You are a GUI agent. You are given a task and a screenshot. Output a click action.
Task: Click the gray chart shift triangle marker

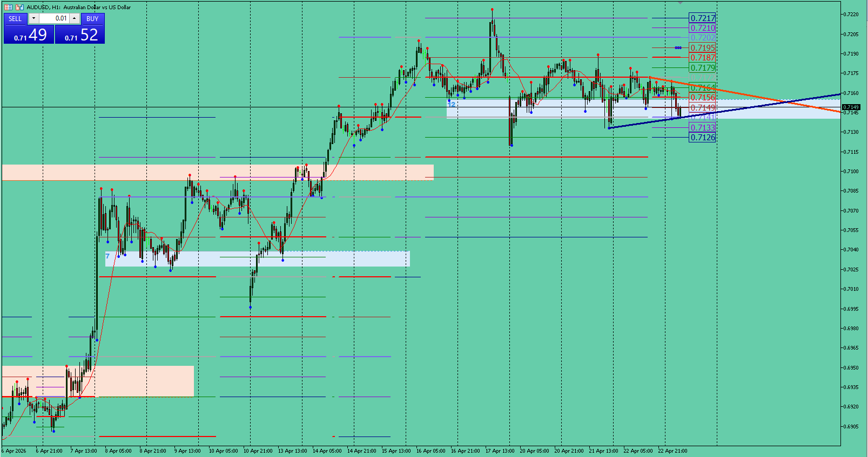click(681, 3)
